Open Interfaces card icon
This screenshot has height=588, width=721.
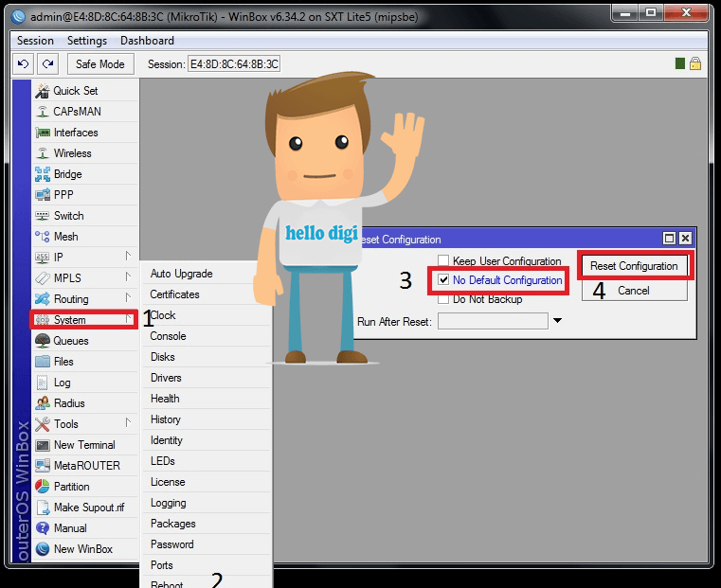coord(43,133)
